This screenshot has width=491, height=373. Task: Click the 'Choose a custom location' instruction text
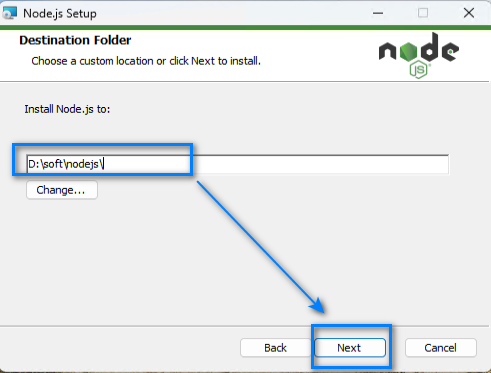[146, 61]
